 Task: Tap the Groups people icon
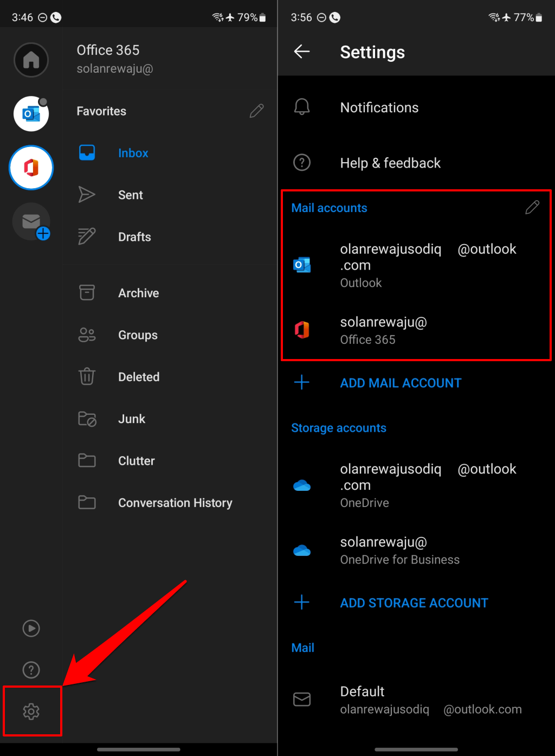[x=87, y=335]
